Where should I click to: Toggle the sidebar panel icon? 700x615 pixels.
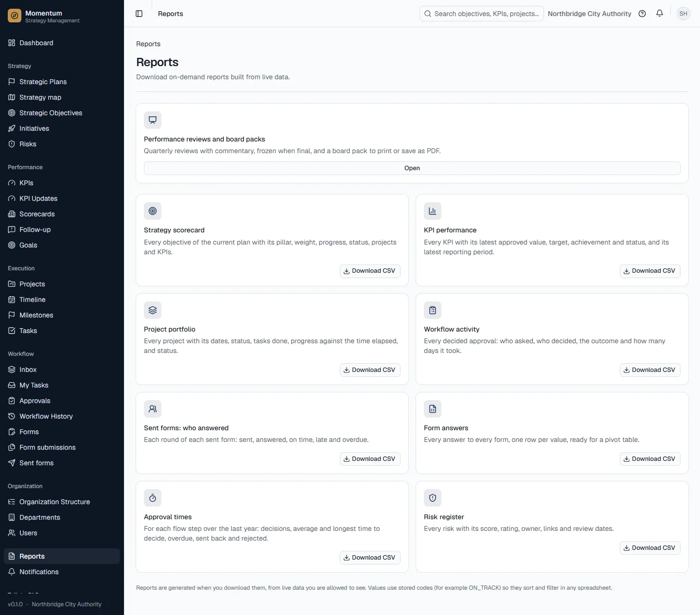pos(139,14)
